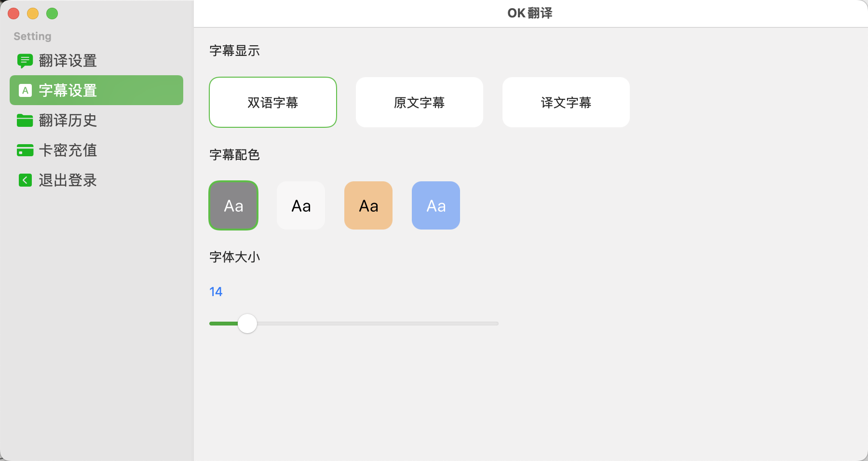Pick the white Aa subtitle color

tap(301, 205)
